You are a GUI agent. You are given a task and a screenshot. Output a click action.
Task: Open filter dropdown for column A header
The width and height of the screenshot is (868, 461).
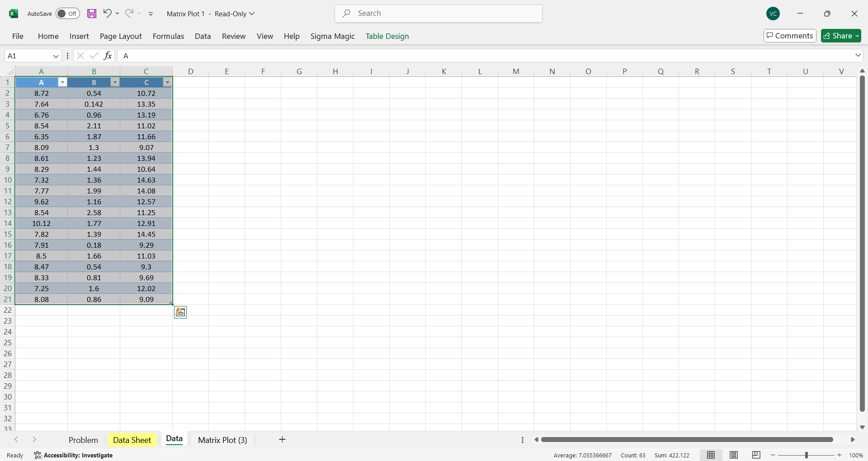pos(63,82)
